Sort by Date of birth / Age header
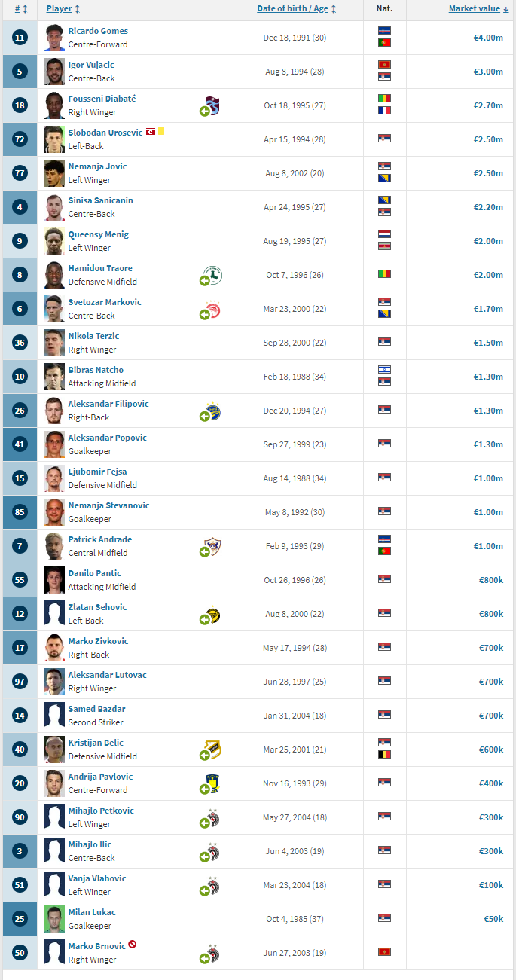This screenshot has width=516, height=980. pos(292,9)
